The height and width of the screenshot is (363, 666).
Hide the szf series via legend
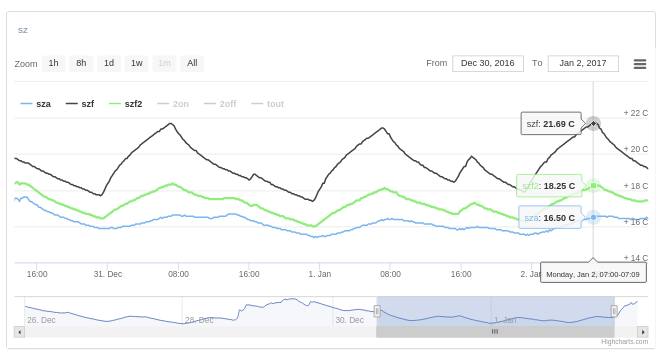[x=80, y=104]
